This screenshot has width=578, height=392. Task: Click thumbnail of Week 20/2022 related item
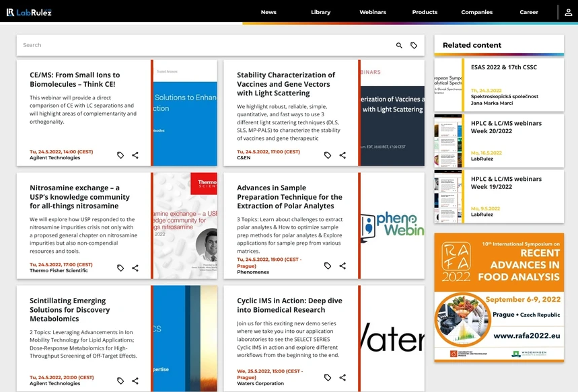pos(448,141)
